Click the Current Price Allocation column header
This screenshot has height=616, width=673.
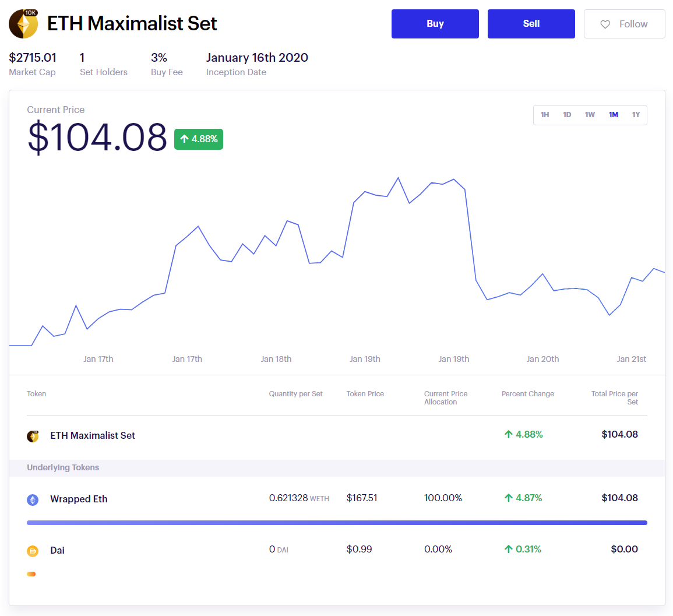446,397
